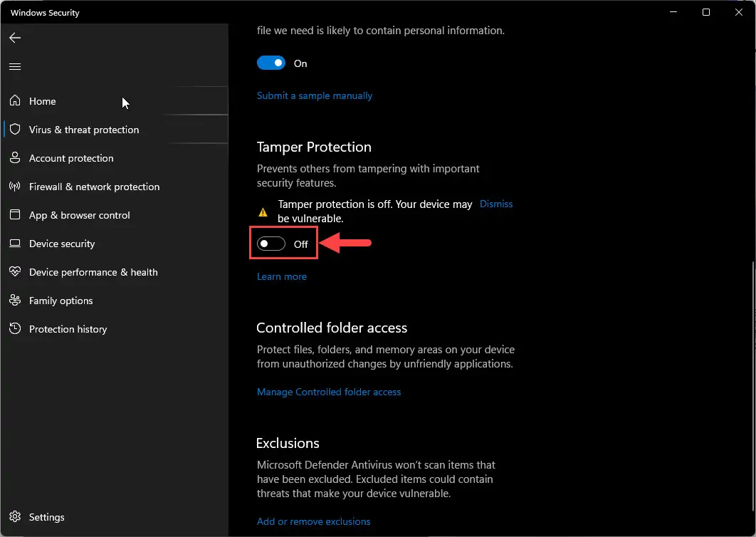Close the Windows Security window
Screen dimensions: 756x537
point(739,12)
